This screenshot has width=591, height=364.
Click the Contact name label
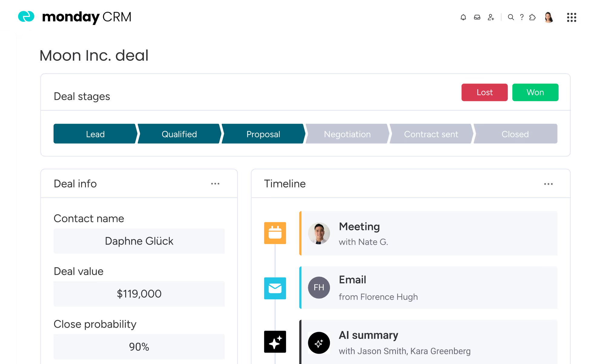(x=89, y=218)
